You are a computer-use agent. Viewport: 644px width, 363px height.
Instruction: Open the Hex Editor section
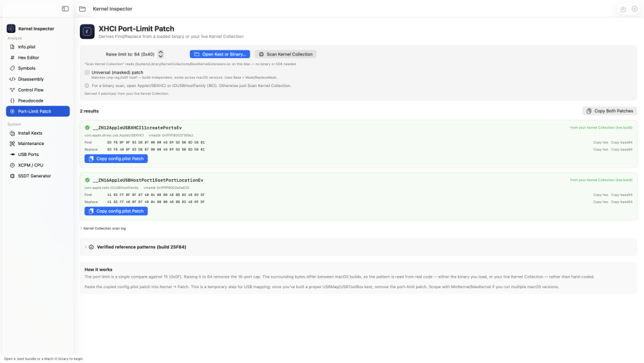point(38,57)
